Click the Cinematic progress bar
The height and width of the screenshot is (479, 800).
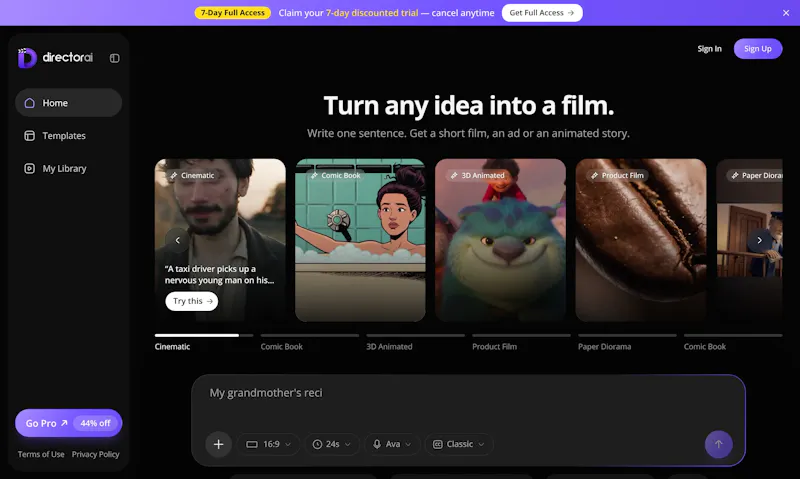(x=204, y=335)
